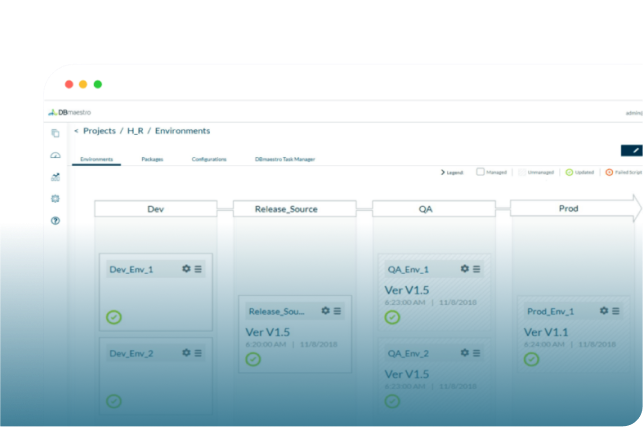Open the help question mark icon
The width and height of the screenshot is (643, 427).
point(55,221)
